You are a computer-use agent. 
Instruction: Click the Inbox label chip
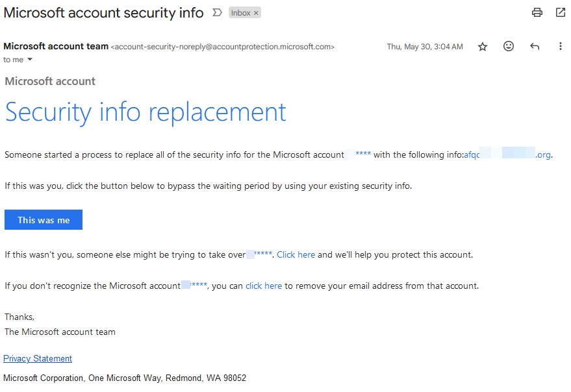(240, 13)
